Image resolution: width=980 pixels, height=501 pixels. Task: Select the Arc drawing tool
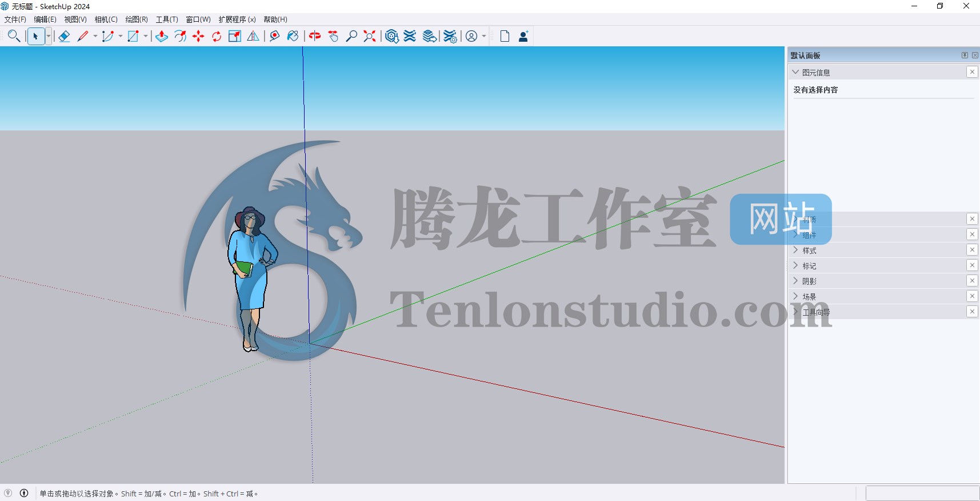click(107, 36)
